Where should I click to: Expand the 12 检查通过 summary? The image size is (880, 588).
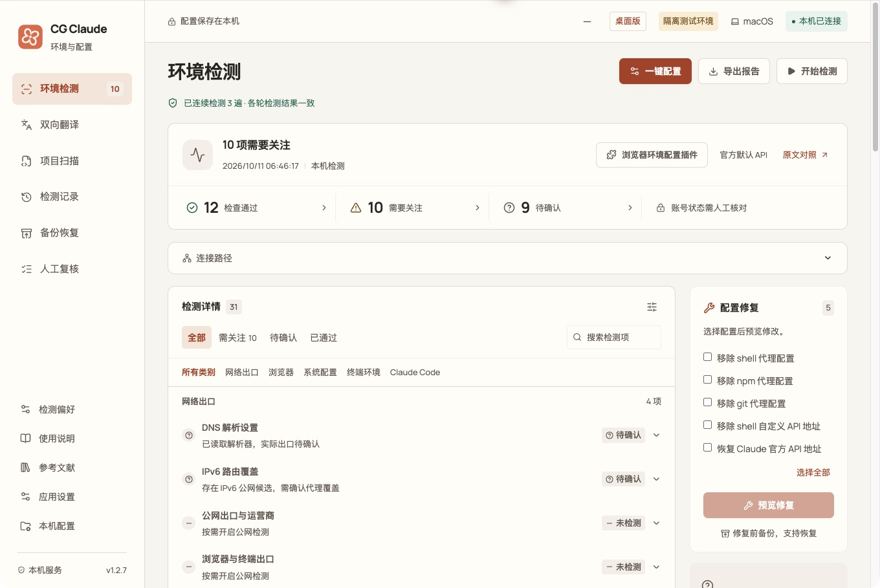coord(256,208)
